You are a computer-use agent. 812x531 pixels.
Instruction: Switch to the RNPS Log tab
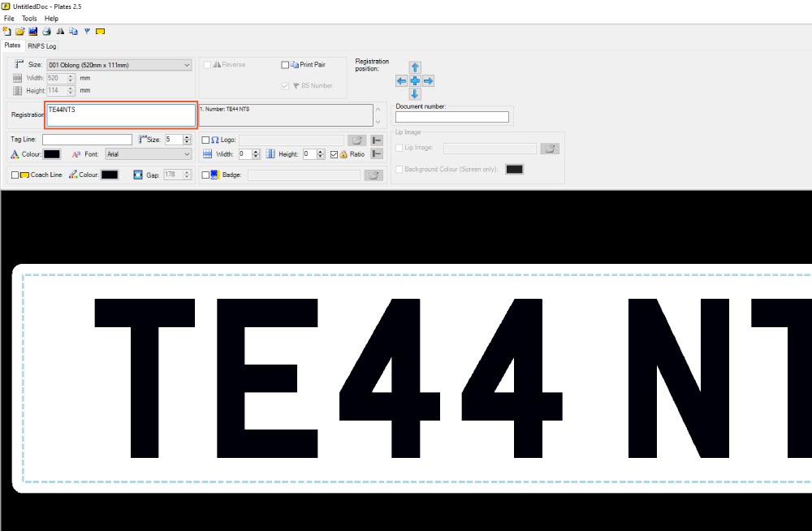click(42, 46)
